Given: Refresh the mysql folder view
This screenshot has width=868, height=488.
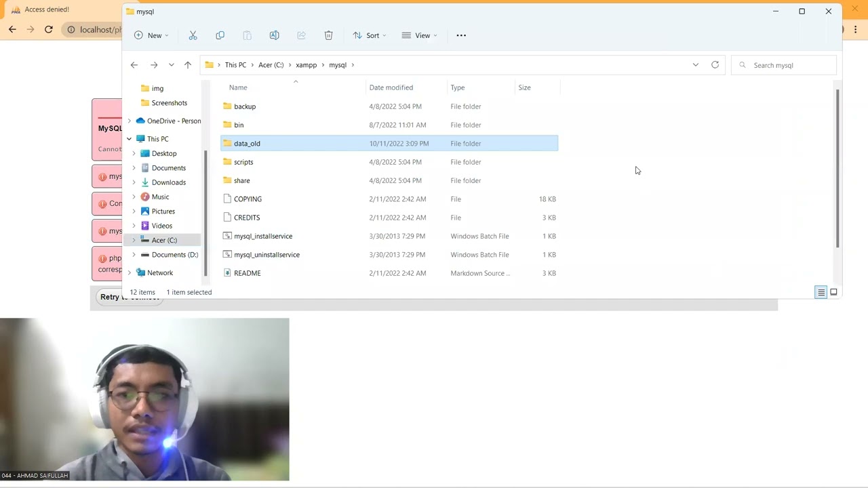Looking at the screenshot, I should tap(715, 65).
